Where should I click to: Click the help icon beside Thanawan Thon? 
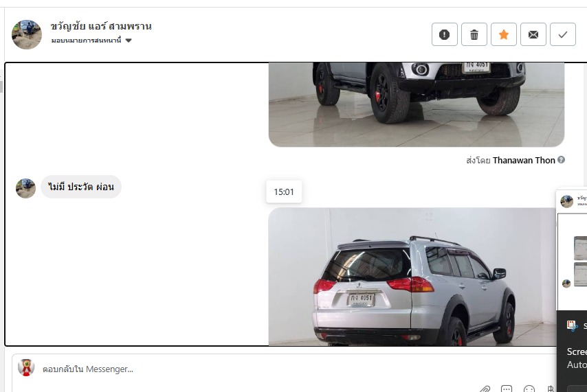(561, 160)
